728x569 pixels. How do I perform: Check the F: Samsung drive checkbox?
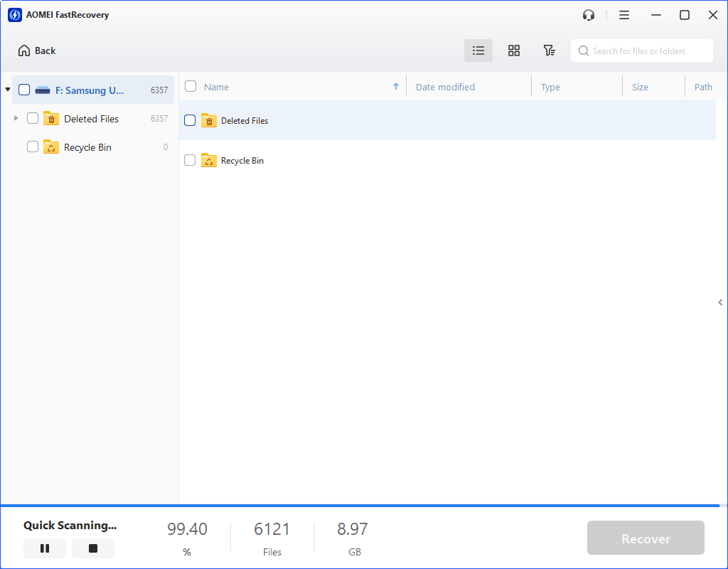point(23,90)
